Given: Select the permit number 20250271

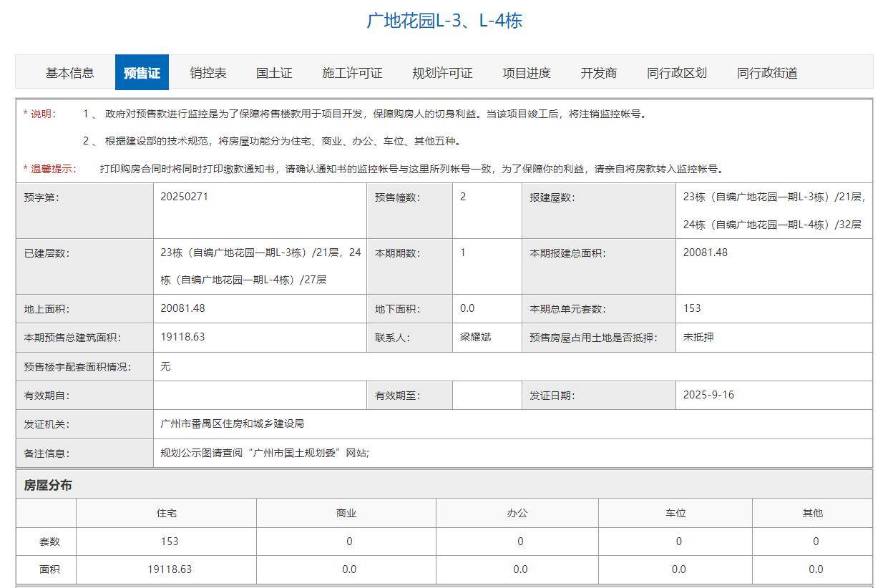Looking at the screenshot, I should [185, 196].
